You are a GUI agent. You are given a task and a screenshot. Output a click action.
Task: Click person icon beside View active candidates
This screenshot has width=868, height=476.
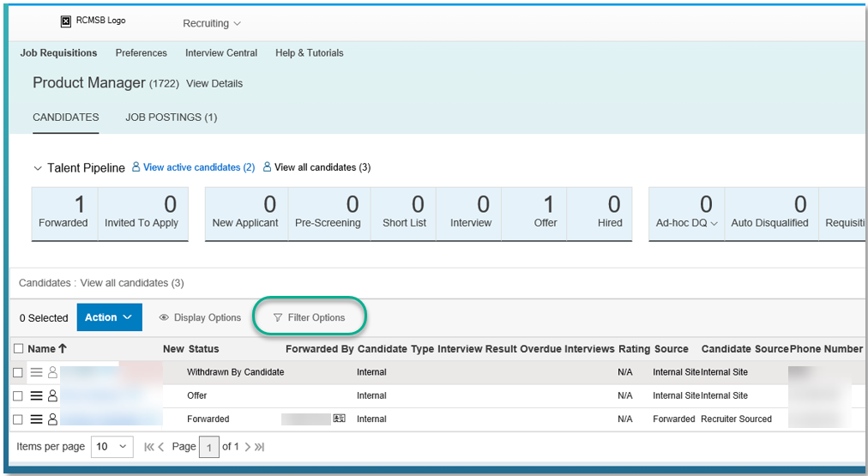[x=136, y=166]
